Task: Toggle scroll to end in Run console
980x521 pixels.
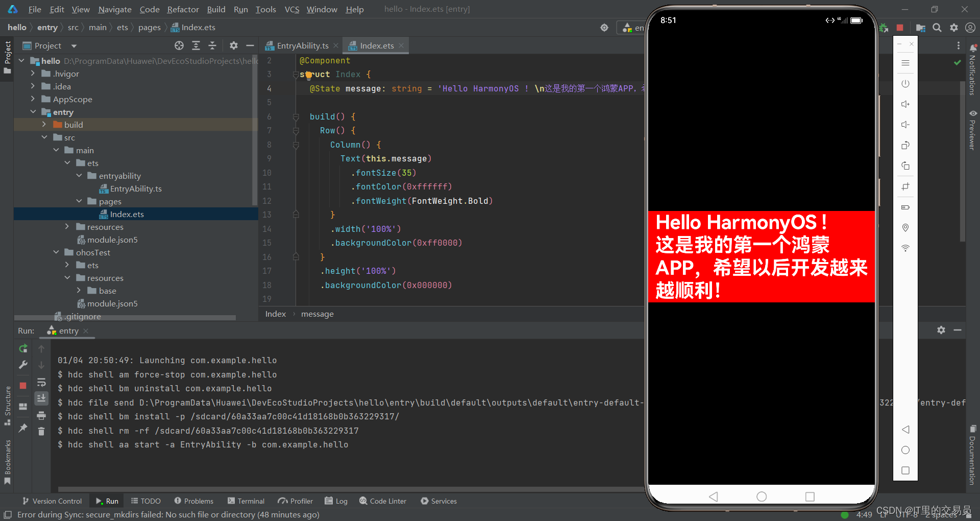Action: point(41,398)
